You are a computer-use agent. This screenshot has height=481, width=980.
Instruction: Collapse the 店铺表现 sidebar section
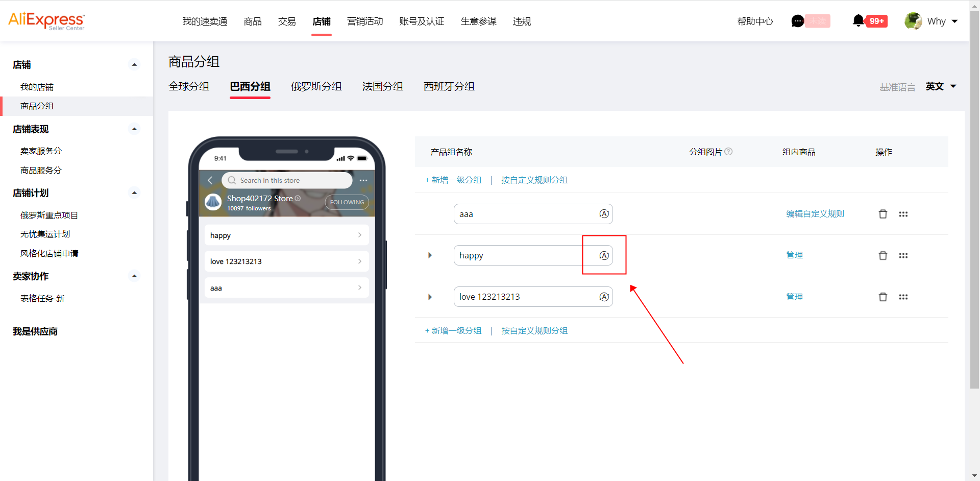[x=134, y=129]
